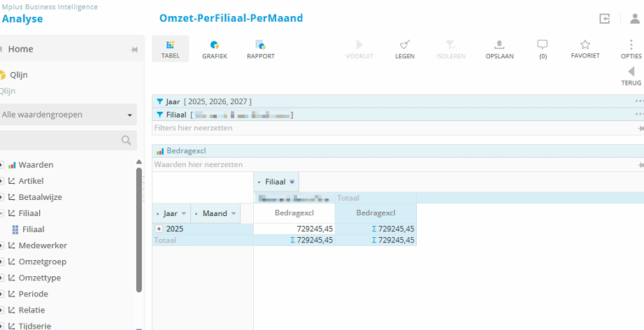Expand the Artikel dimension
The height and width of the screenshot is (330, 644).
(x=1, y=181)
